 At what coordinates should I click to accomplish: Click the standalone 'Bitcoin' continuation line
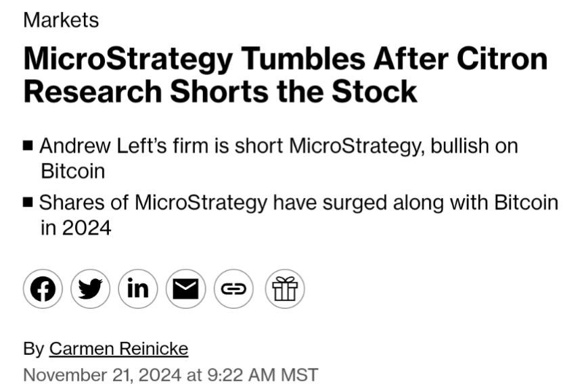(73, 171)
